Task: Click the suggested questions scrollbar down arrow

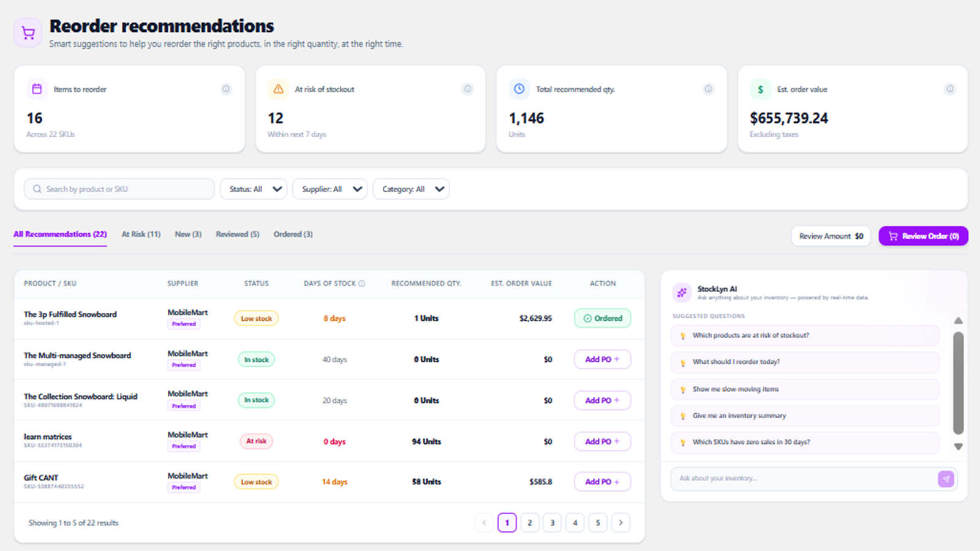Action: pyautogui.click(x=959, y=447)
